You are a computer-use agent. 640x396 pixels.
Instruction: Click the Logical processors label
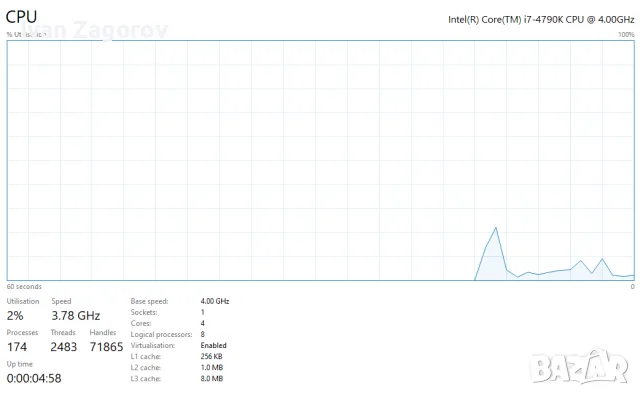point(161,335)
